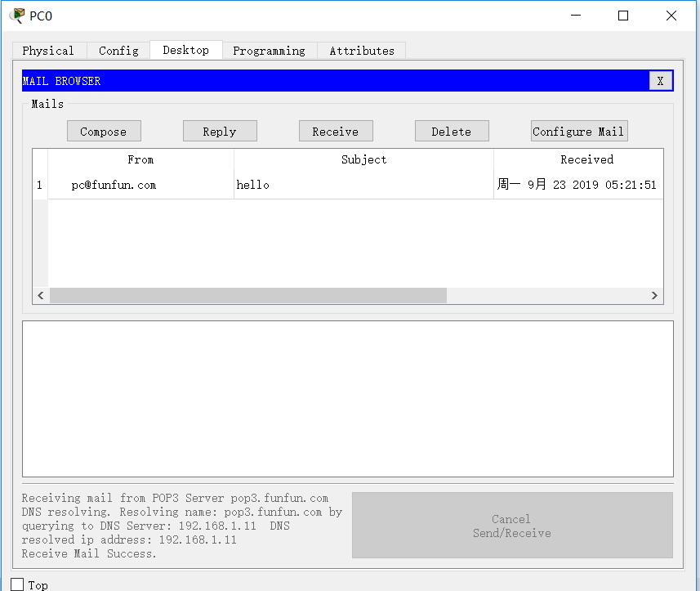Minimize the PC0 window

click(x=576, y=16)
